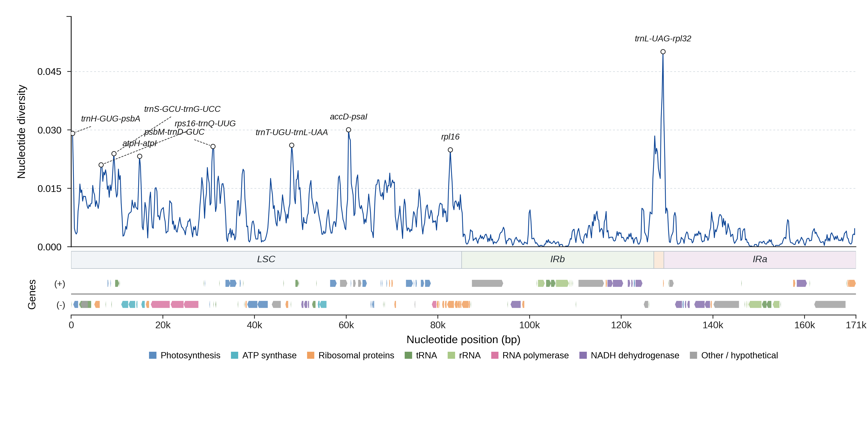This screenshot has width=868, height=422.
Task: Click the trnH-GUG-psbA marker at the plot's start
Action: (73, 133)
